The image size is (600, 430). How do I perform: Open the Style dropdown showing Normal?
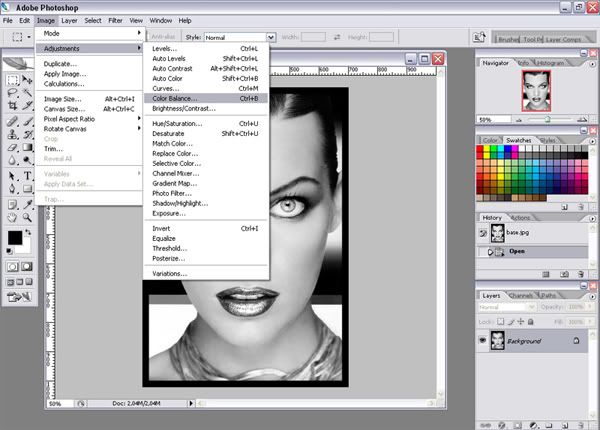click(x=240, y=37)
